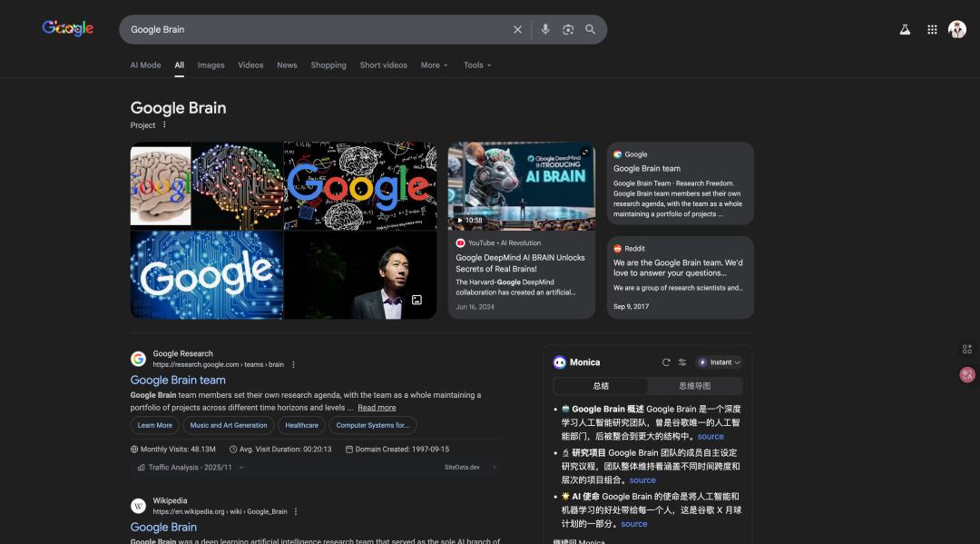Open the Google apps grid
The width and height of the screenshot is (980, 544).
coord(932,29)
